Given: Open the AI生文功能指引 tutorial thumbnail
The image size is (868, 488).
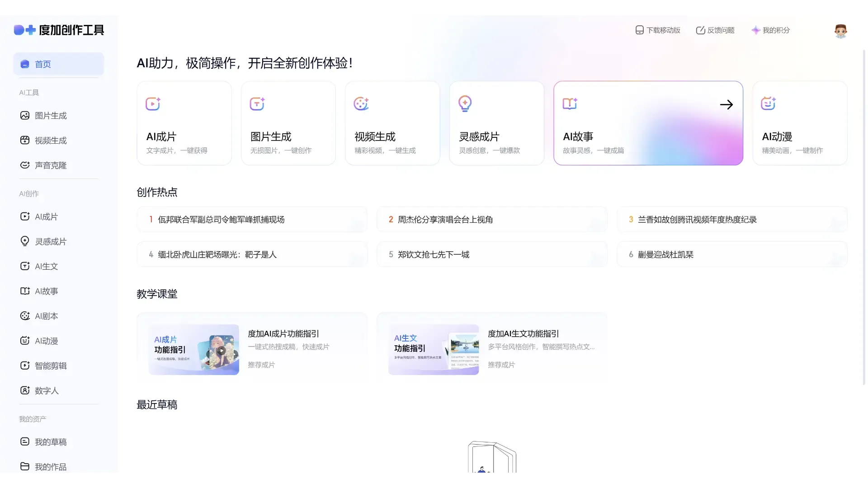Looking at the screenshot, I should [434, 349].
